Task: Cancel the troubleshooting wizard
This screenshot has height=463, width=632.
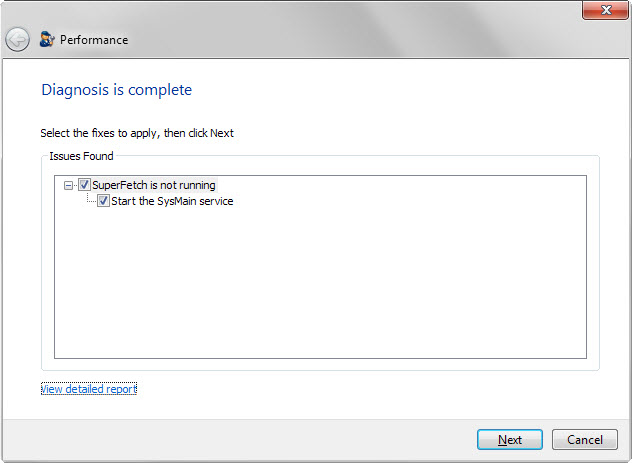Action: coord(585,439)
